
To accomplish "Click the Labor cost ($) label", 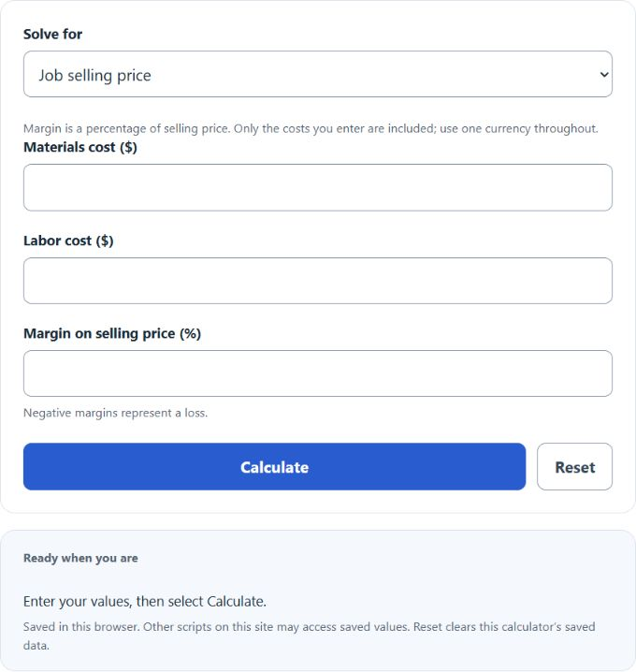I will [68, 241].
